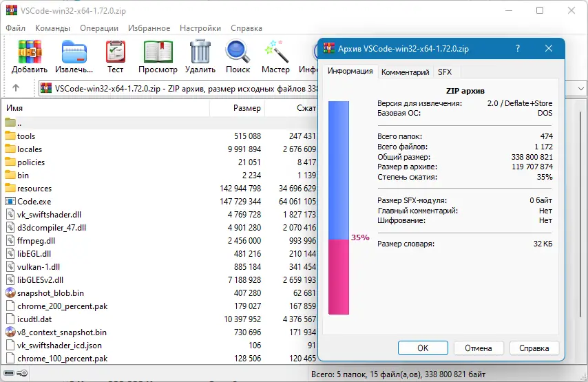Open the Справка menu in the menu bar
Image resolution: width=588 pixels, height=382 pixels.
[246, 28]
